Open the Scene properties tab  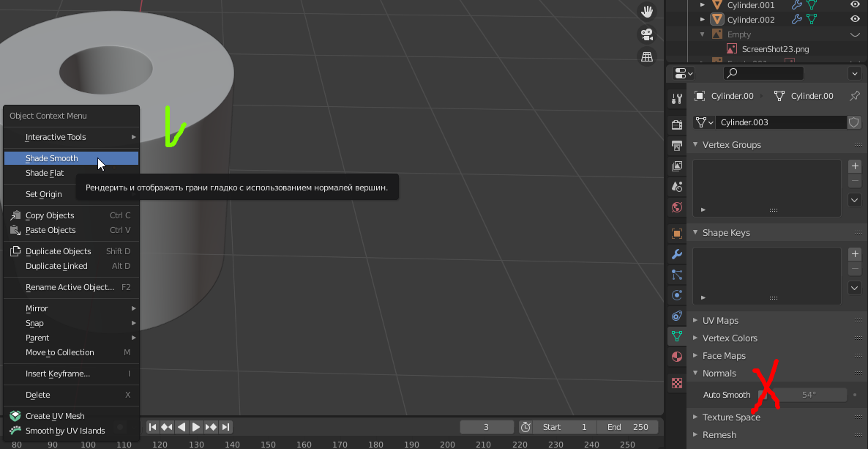click(x=676, y=186)
